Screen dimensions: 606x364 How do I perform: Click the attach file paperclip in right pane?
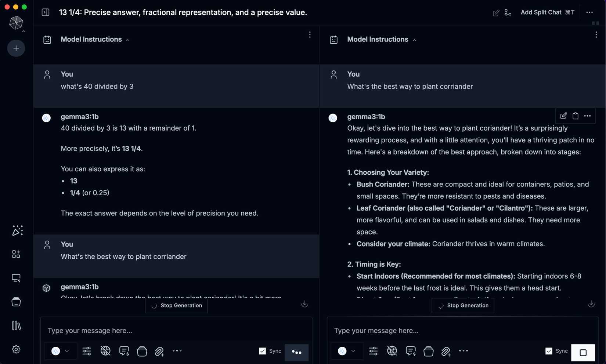[446, 352]
